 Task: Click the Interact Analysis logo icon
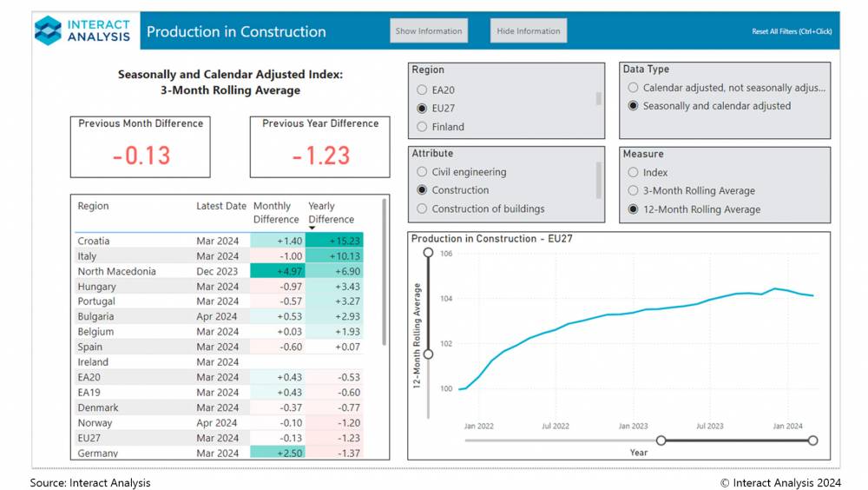49,30
